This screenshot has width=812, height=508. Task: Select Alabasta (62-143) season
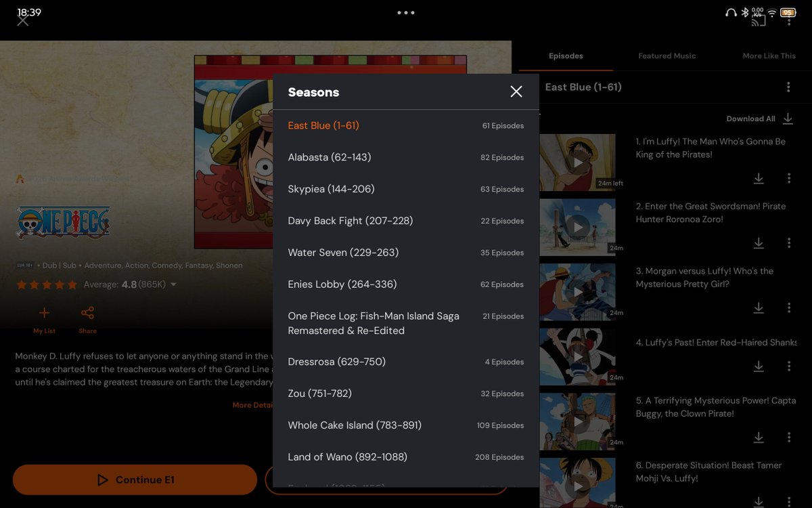(x=406, y=157)
